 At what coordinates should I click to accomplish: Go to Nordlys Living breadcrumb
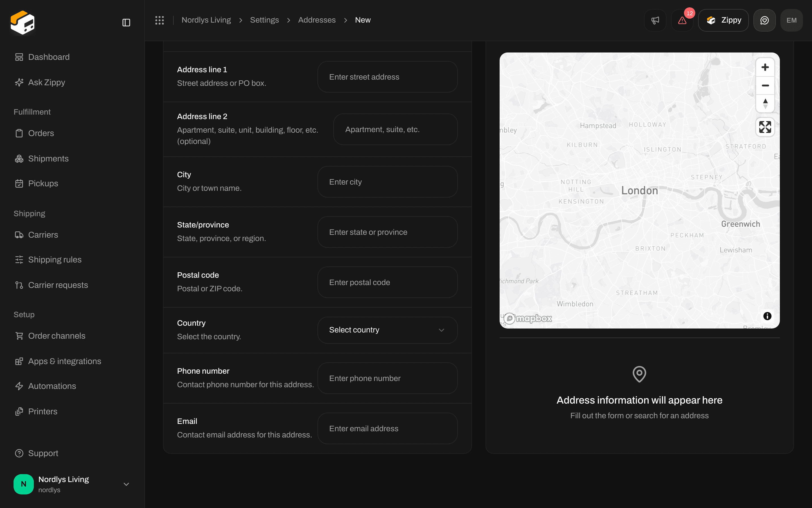pyautogui.click(x=206, y=20)
